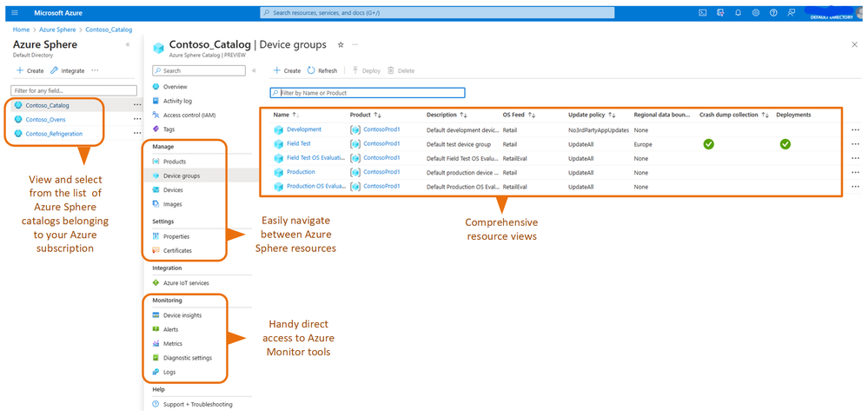Select Contoso_Ovens catalog
The image size is (868, 417).
pos(45,119)
